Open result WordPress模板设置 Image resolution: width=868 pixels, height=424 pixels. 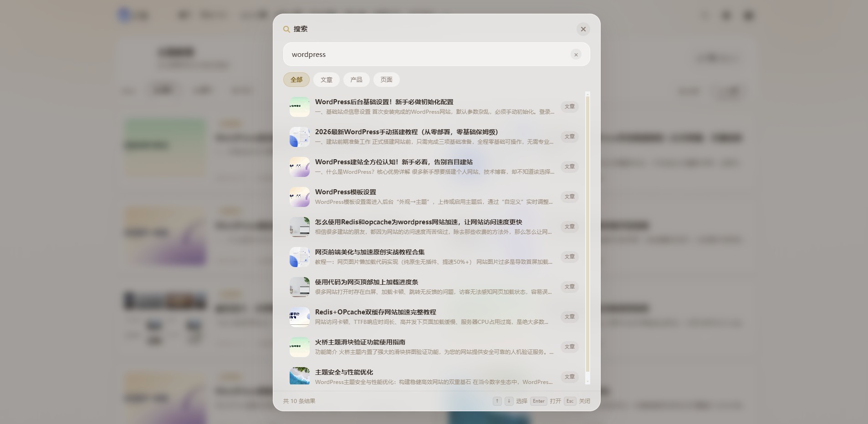coord(434,197)
